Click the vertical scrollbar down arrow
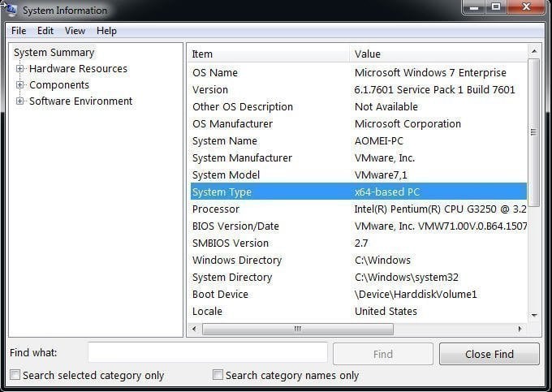The image size is (552, 392). [x=534, y=315]
